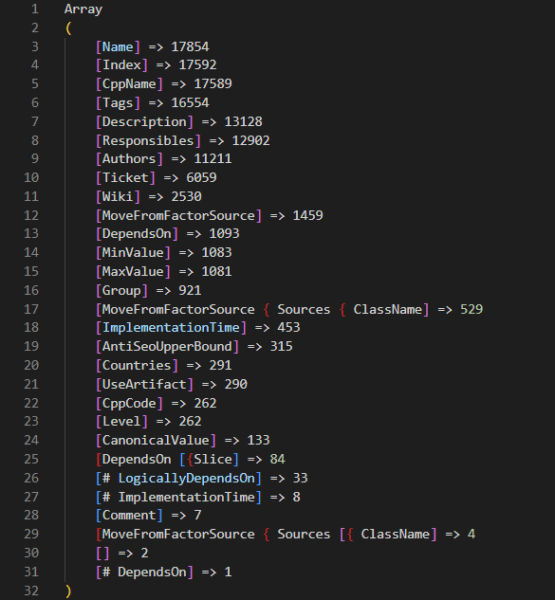Click the '[MinValue]' key
The image size is (555, 600).
133,253
